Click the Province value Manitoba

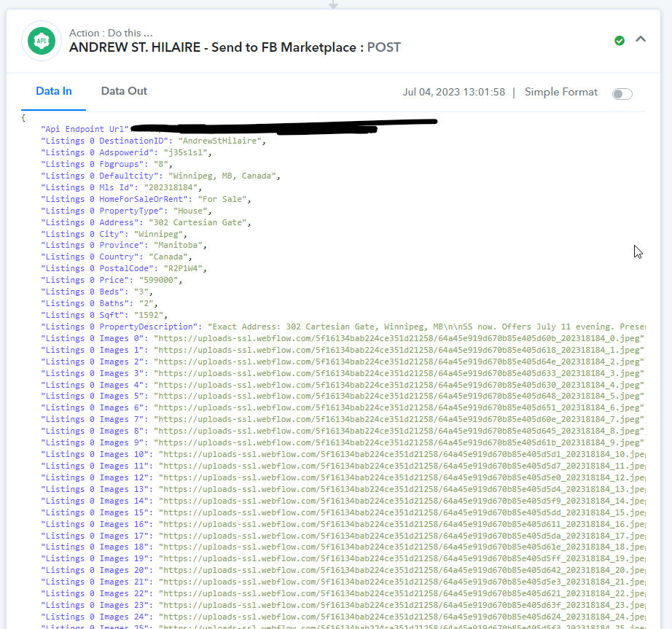point(178,245)
